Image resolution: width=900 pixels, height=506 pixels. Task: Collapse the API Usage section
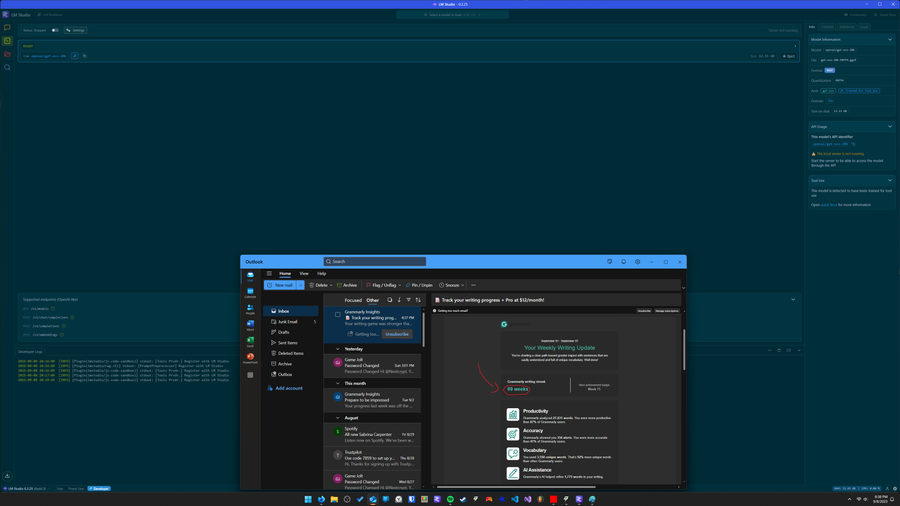coord(890,127)
